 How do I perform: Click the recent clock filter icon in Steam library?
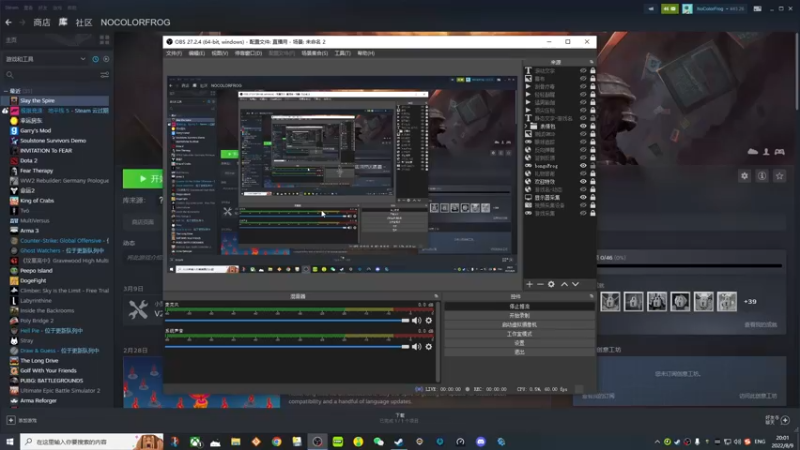(x=95, y=59)
